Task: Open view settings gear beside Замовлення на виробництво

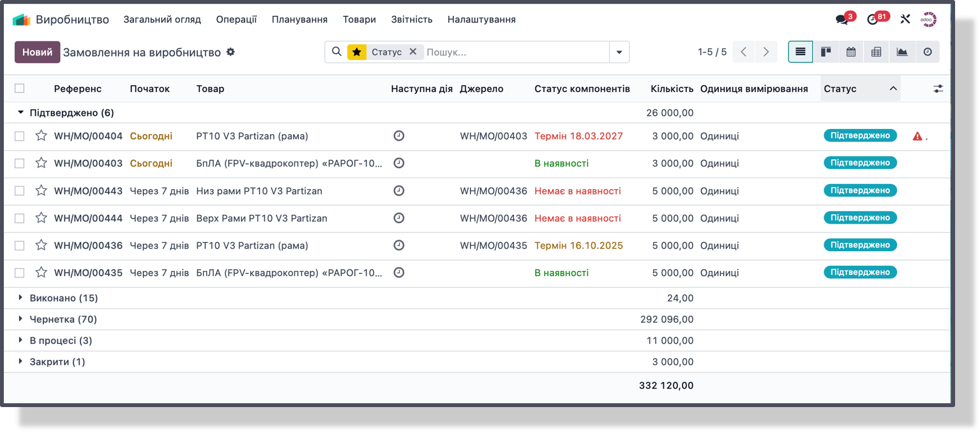Action: [230, 52]
